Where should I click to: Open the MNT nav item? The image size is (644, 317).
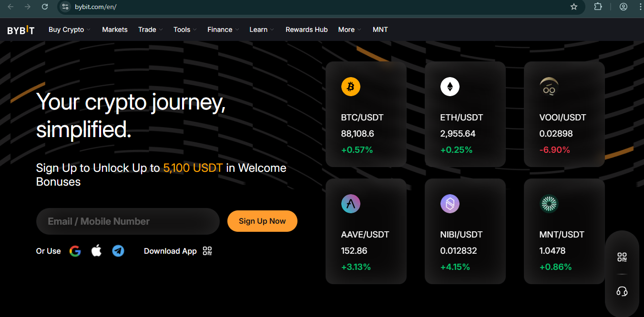click(x=380, y=30)
